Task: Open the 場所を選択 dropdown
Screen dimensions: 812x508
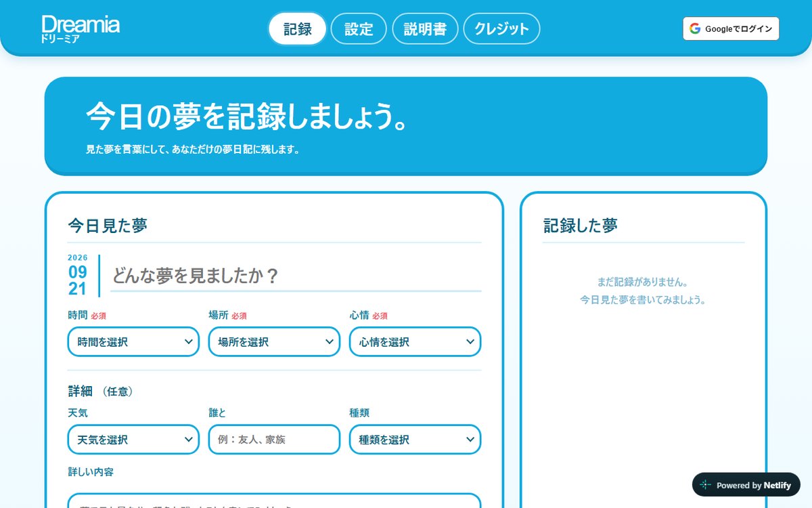Action: click(274, 342)
